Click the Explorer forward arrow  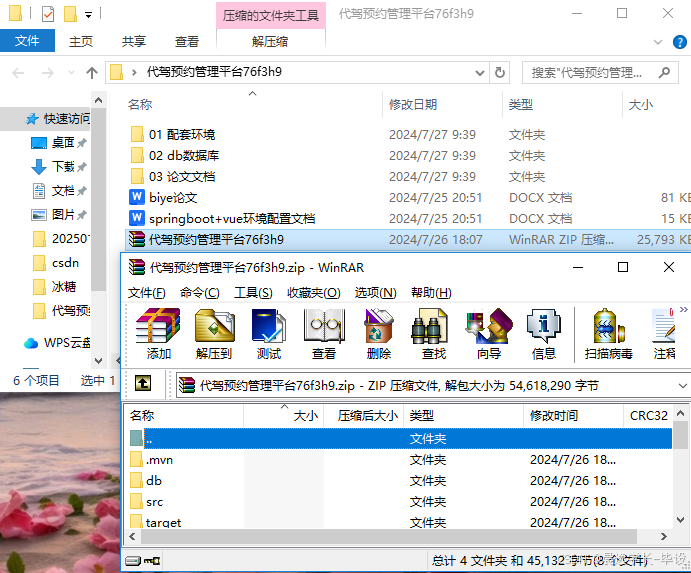tap(48, 73)
